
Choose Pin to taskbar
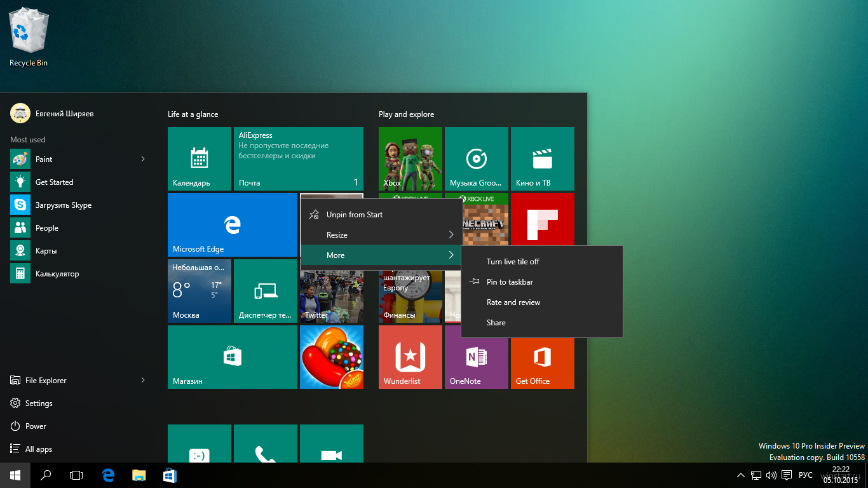click(542, 282)
